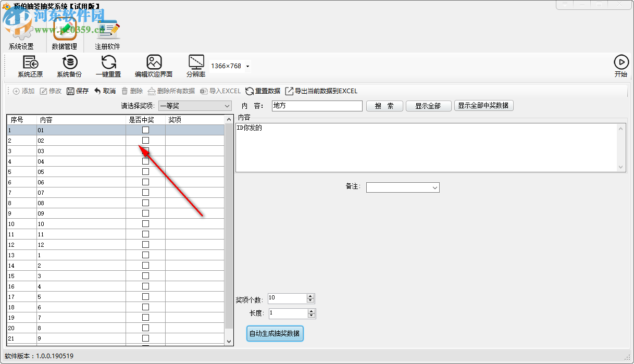Select table cell with content 03
This screenshot has width=634, height=364.
point(81,151)
